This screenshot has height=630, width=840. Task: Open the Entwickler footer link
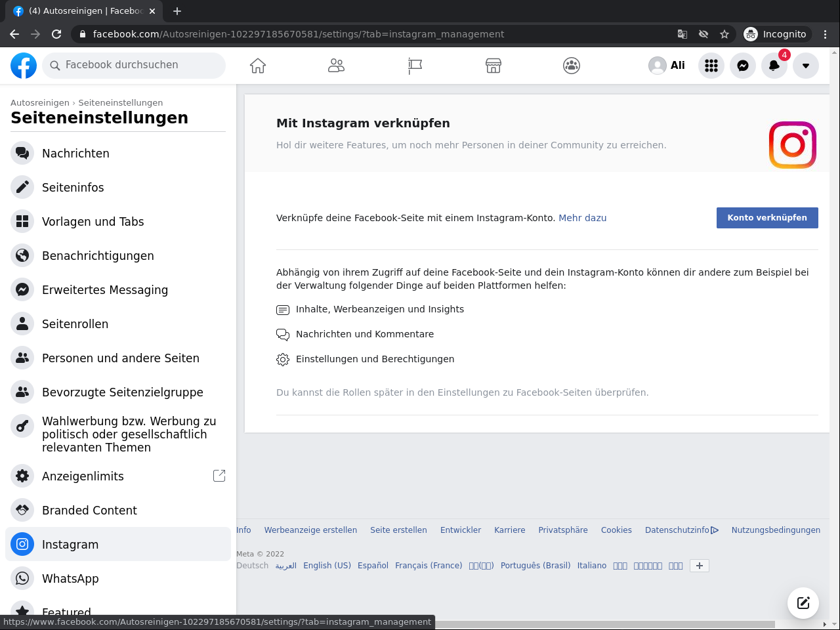[461, 530]
